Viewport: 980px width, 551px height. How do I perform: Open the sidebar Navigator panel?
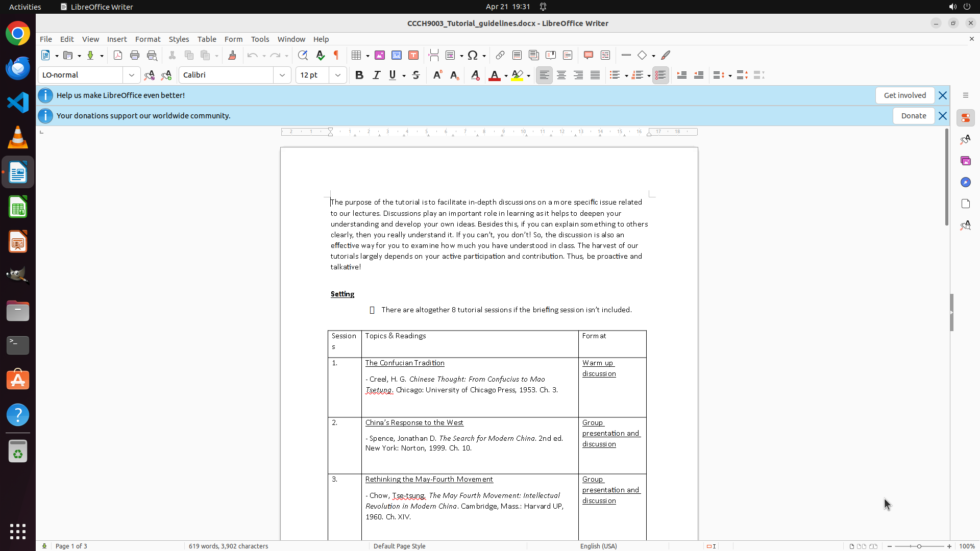coord(965,182)
